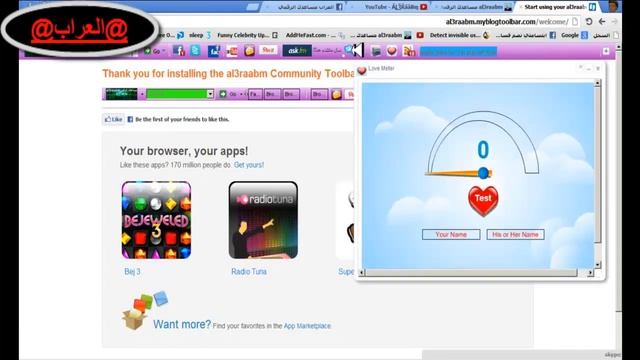
Task: Click the YouTube icon in the bookmarks bar
Action: 420,36
